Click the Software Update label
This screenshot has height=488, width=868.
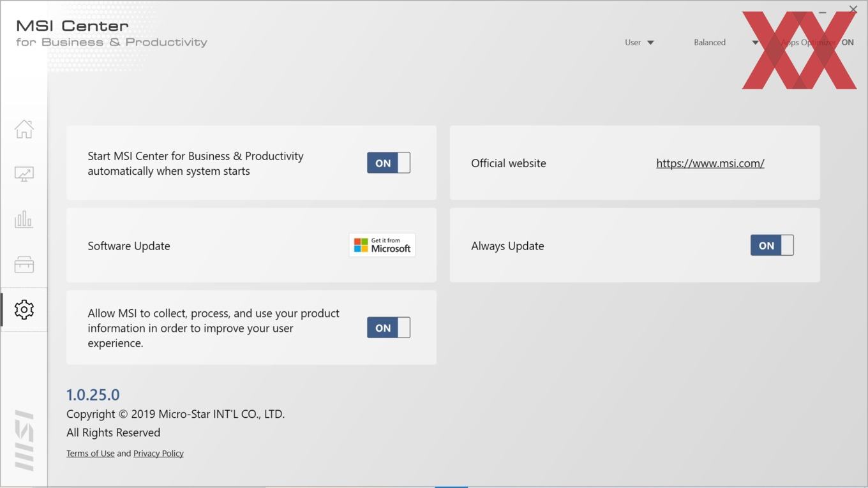tap(129, 246)
